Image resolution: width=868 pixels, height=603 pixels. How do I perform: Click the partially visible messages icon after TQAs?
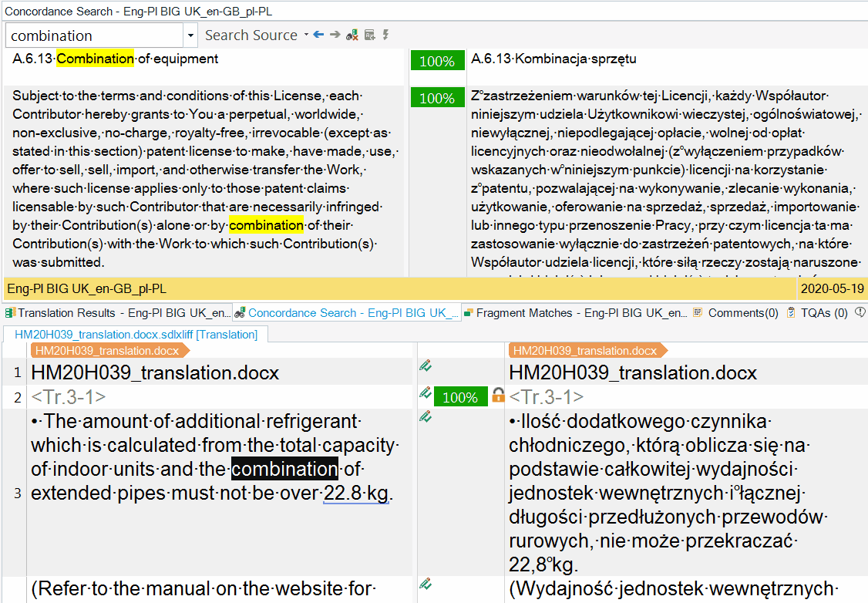click(860, 312)
